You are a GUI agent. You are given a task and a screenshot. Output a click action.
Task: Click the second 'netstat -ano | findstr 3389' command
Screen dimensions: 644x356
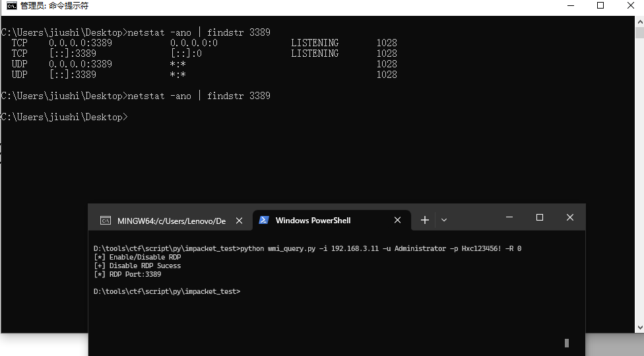199,96
